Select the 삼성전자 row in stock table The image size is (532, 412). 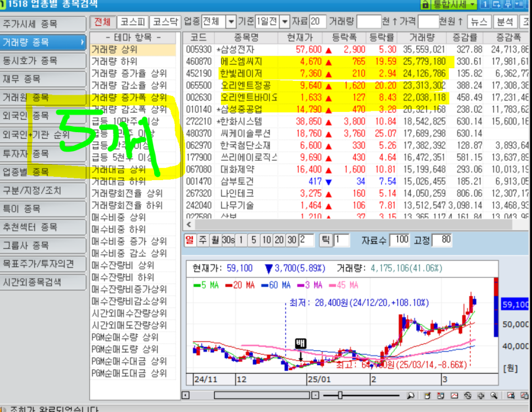[x=356, y=50]
